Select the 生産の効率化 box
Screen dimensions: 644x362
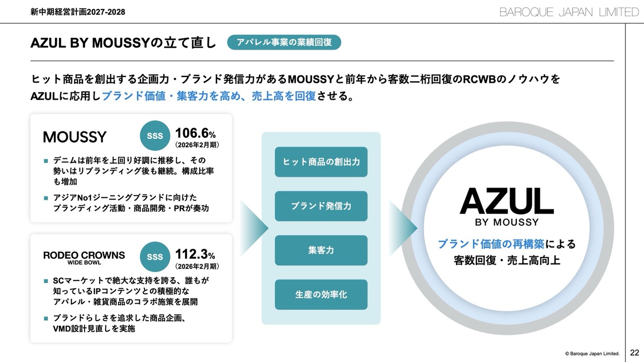click(321, 295)
